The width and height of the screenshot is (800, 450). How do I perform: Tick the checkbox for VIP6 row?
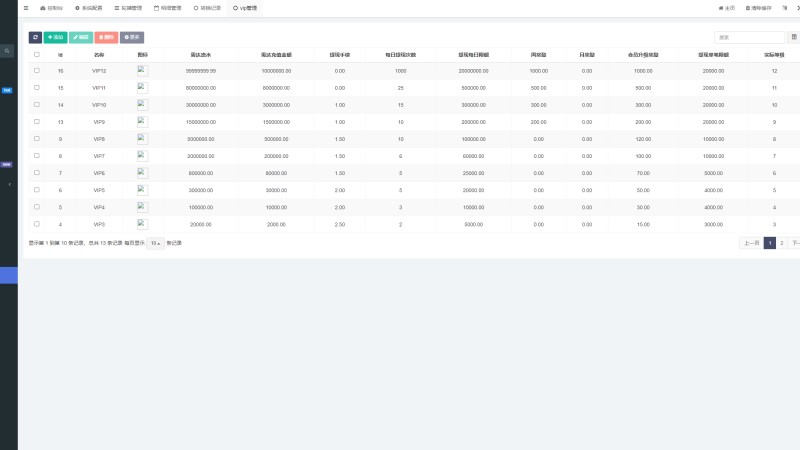pyautogui.click(x=37, y=173)
